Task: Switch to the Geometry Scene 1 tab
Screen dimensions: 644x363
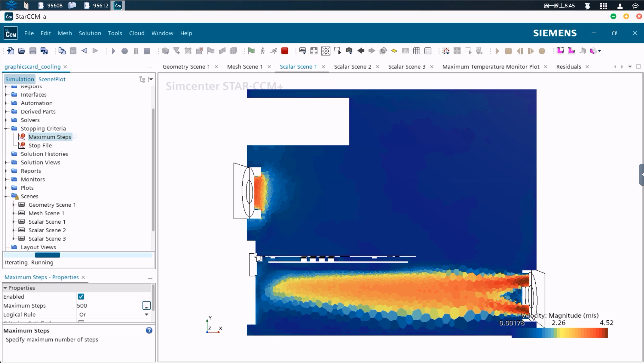Action: coord(186,67)
